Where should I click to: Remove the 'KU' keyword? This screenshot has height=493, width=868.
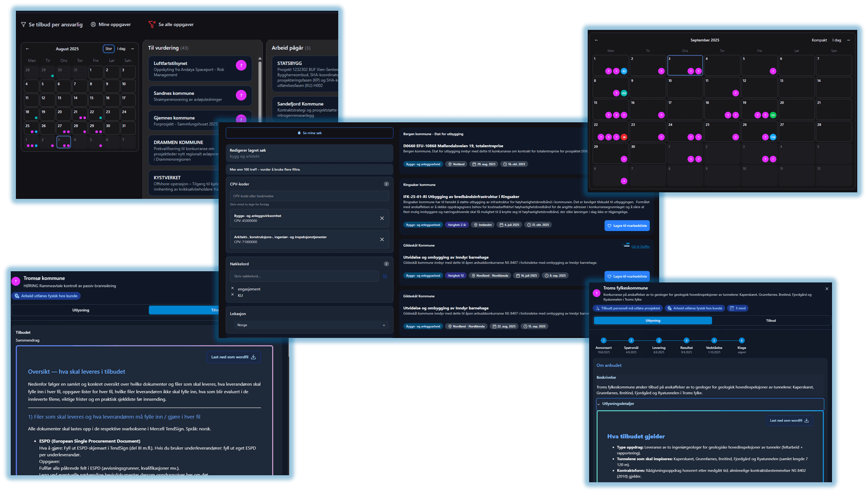(232, 295)
